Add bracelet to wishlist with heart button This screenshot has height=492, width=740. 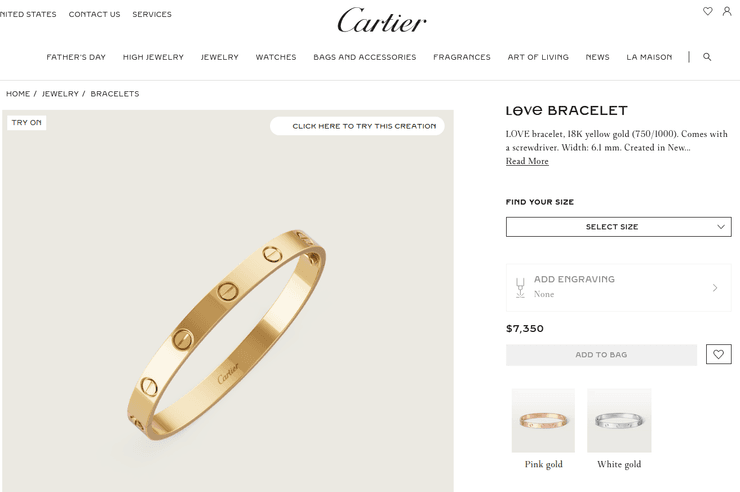tap(718, 354)
